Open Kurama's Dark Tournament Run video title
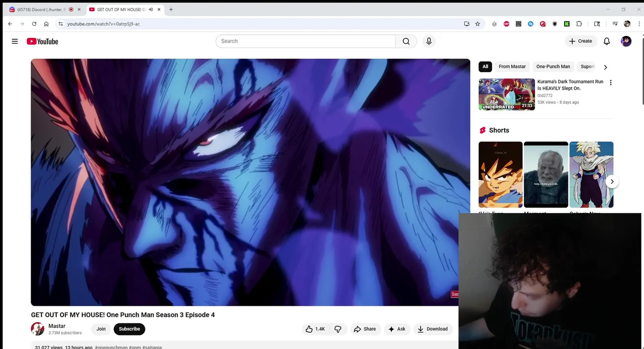Image resolution: width=644 pixels, height=349 pixels. (x=570, y=85)
